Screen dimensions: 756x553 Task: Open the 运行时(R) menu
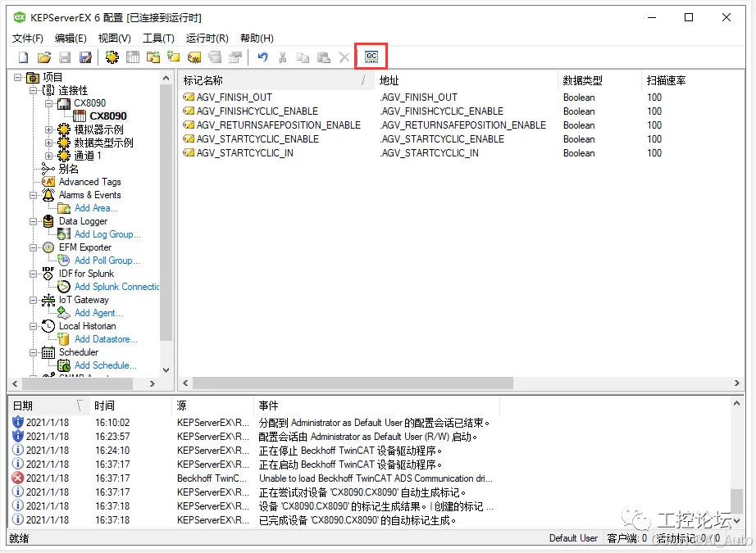[207, 38]
